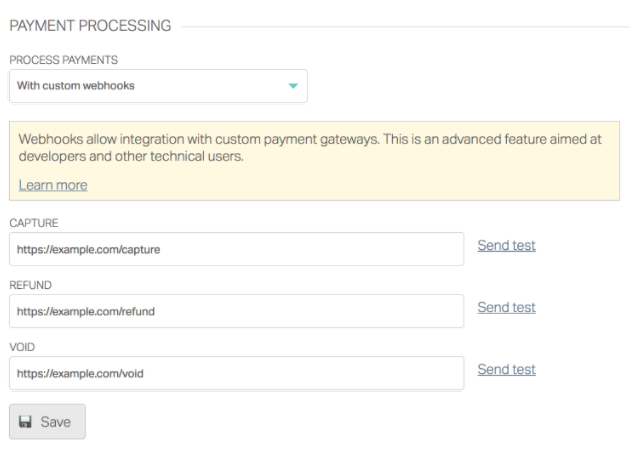Click the divider line beside Payment Processing

pos(400,25)
